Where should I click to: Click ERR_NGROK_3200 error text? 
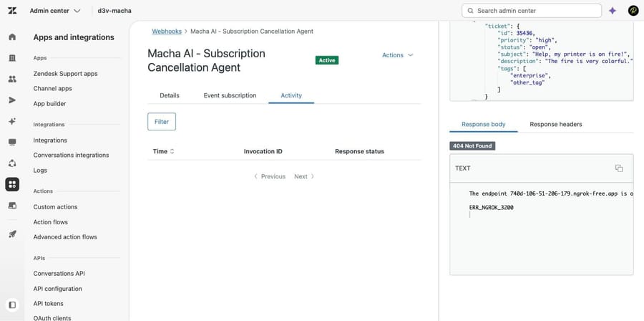pyautogui.click(x=491, y=208)
